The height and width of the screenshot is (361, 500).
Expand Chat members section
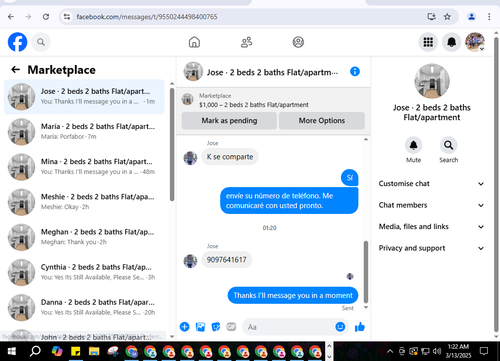(x=431, y=205)
